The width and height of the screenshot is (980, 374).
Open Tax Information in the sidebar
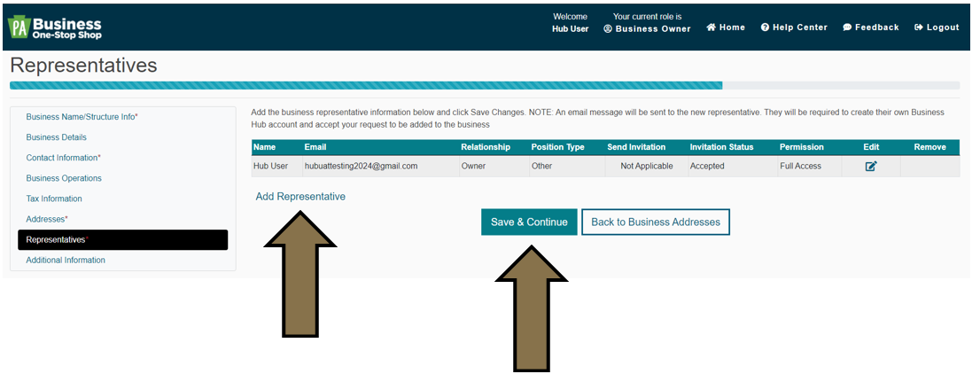[x=54, y=199]
